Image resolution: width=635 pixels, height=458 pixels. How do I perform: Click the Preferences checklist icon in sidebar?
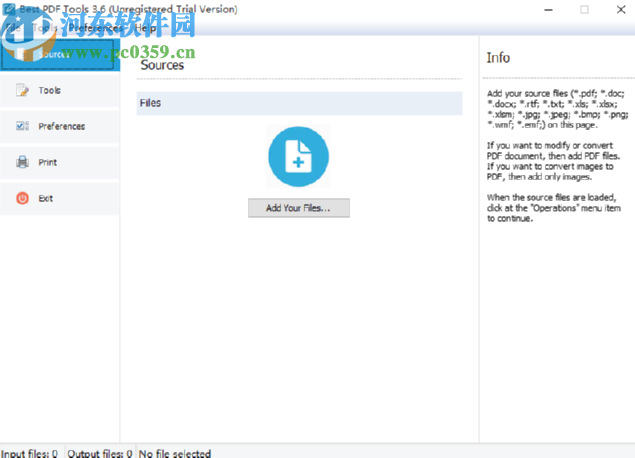(x=22, y=126)
